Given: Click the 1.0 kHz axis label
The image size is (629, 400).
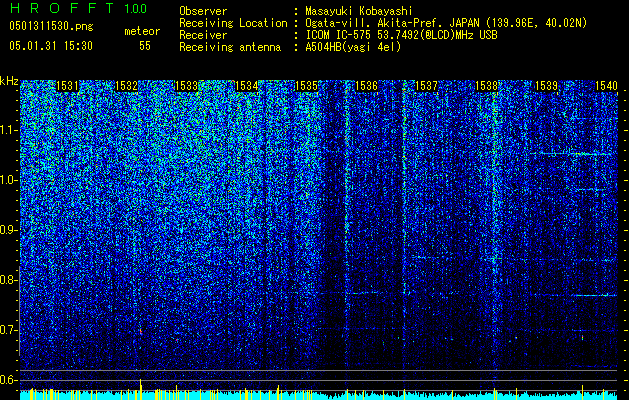Looking at the screenshot, I should [9, 180].
